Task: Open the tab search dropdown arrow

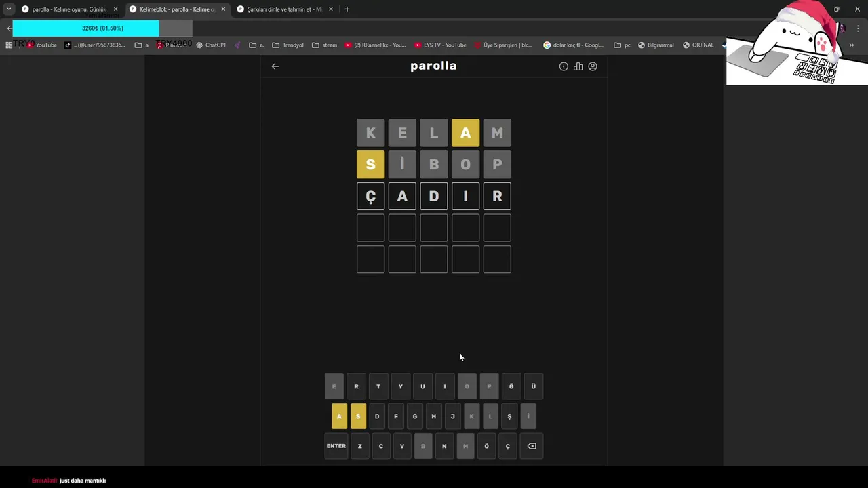Action: 9,9
